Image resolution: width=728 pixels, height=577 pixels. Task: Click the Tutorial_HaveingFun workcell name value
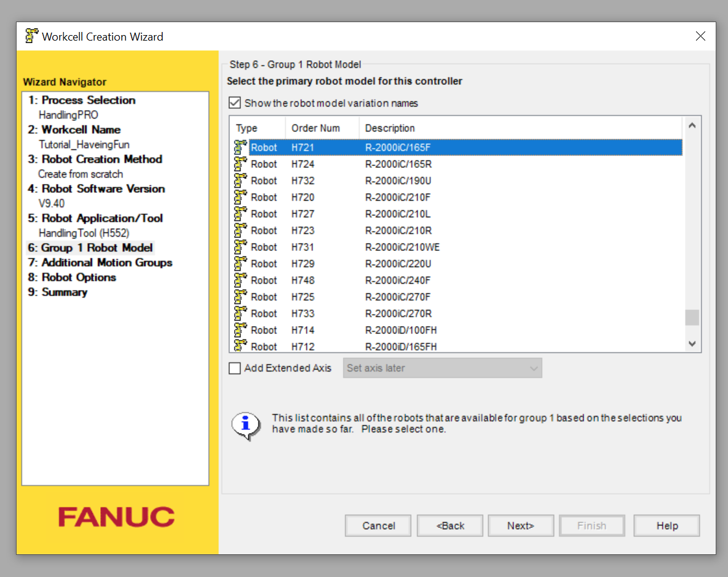point(84,145)
